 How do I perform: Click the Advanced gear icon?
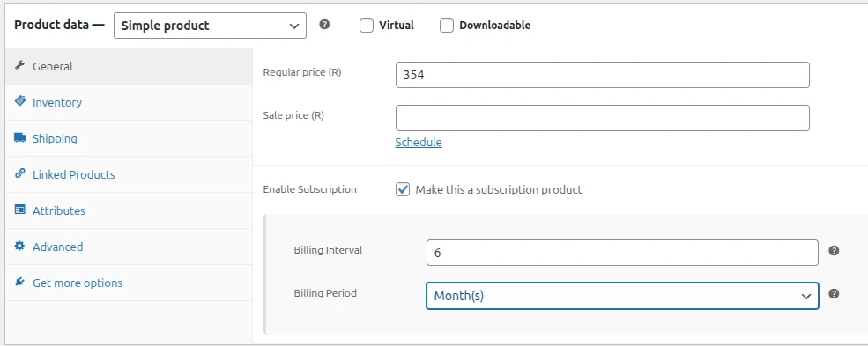[20, 246]
